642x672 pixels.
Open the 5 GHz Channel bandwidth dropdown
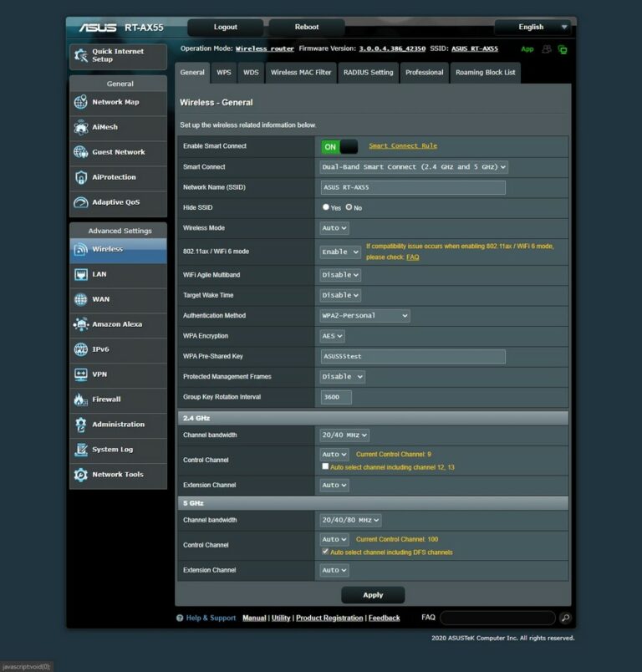click(350, 520)
